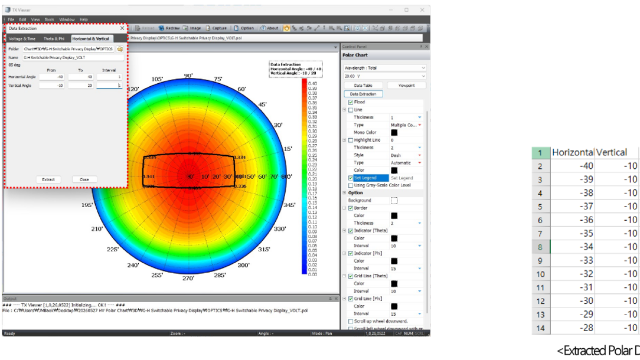The width and height of the screenshot is (640, 360).
Task: Select the highlighted orange tool icon
Action: (287, 28)
